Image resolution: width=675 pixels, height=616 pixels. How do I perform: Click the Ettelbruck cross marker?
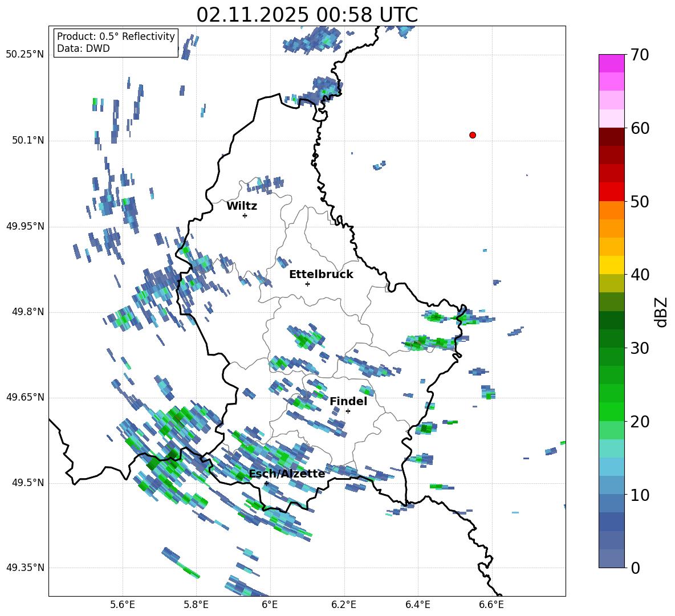pyautogui.click(x=307, y=284)
